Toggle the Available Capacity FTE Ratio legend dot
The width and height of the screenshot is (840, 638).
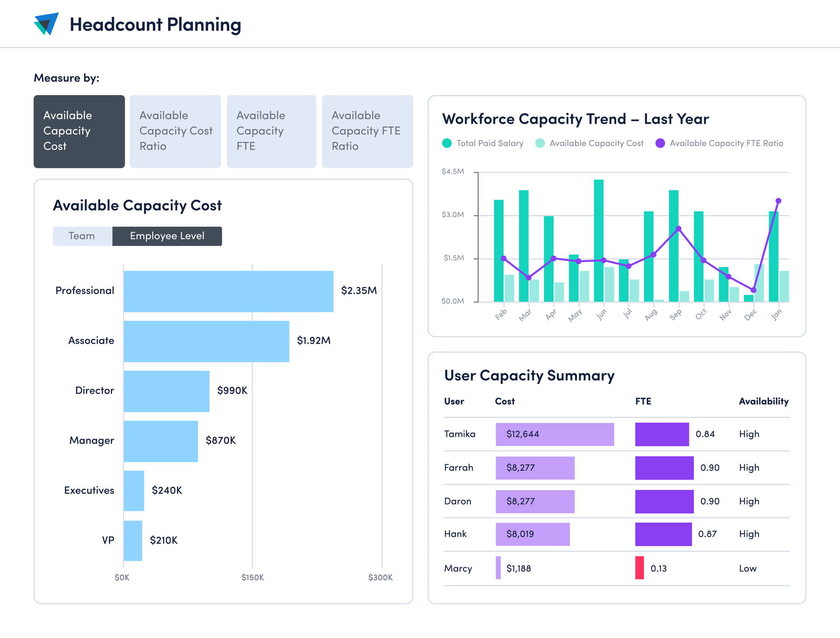point(660,143)
